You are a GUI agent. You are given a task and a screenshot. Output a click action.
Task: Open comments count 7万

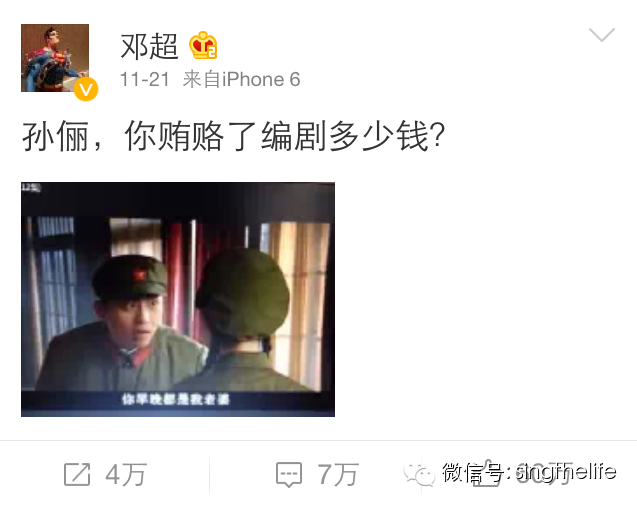pos(338,474)
